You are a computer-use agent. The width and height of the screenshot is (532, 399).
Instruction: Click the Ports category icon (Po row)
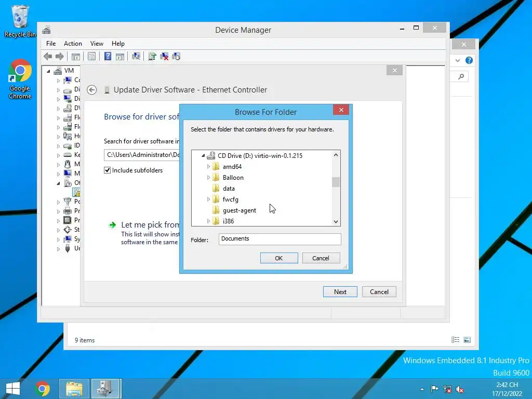[x=68, y=201]
